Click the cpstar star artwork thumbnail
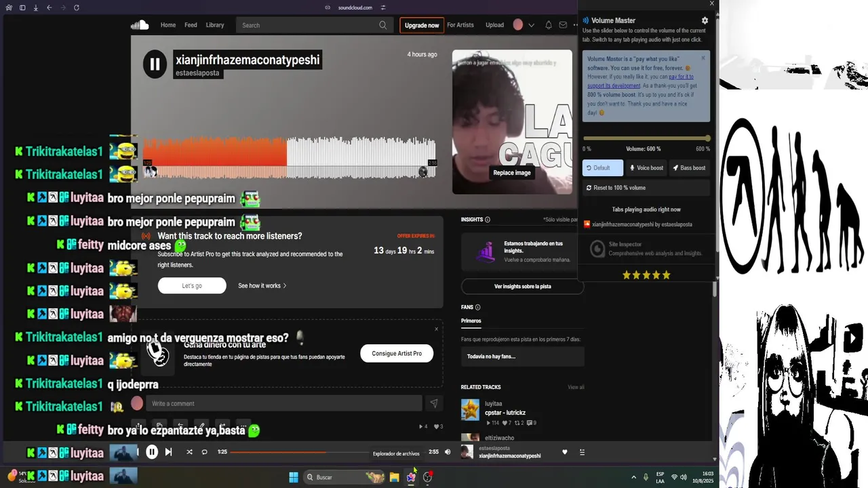This screenshot has width=868, height=488. tap(470, 409)
